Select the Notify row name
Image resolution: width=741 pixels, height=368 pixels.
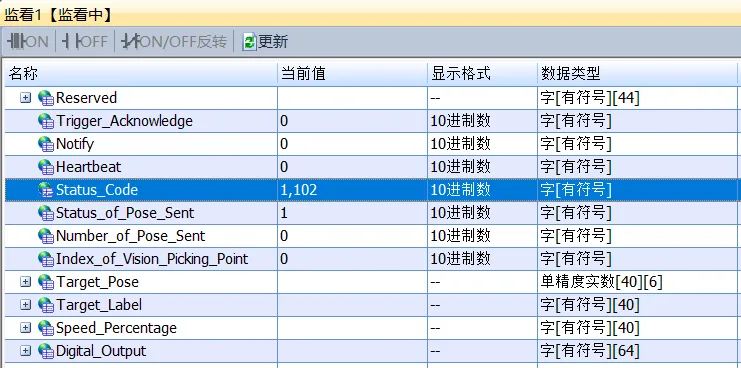pos(75,144)
